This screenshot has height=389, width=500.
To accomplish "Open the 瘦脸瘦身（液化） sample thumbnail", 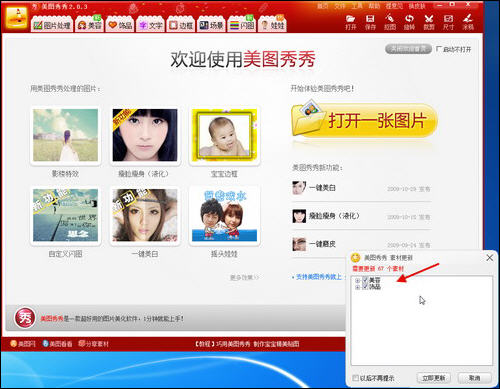I will point(145,135).
